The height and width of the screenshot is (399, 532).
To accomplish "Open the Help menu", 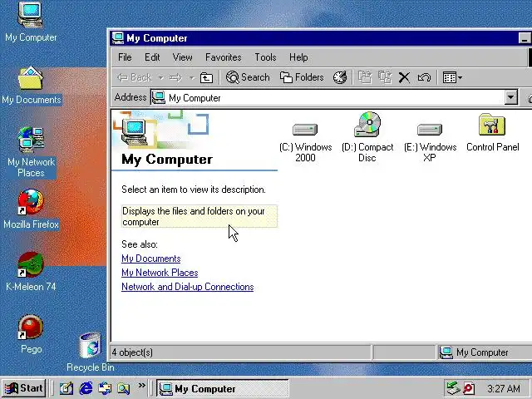I will click(298, 57).
